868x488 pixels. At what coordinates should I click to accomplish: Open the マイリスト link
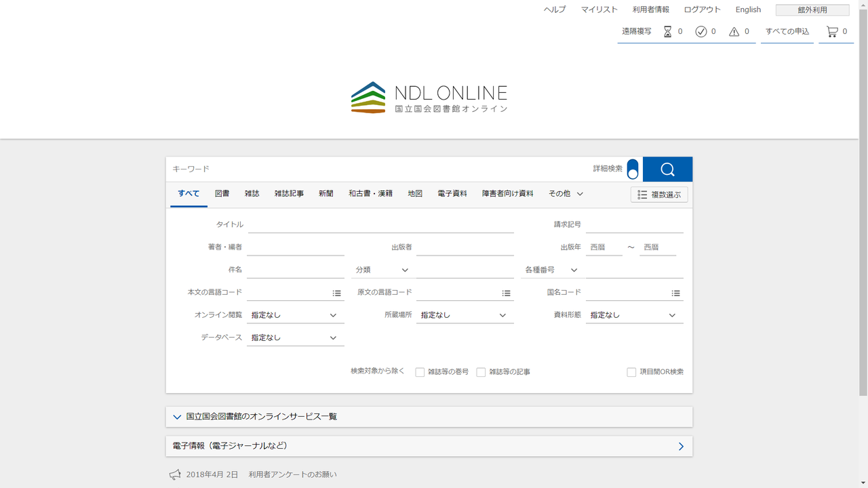pyautogui.click(x=599, y=9)
